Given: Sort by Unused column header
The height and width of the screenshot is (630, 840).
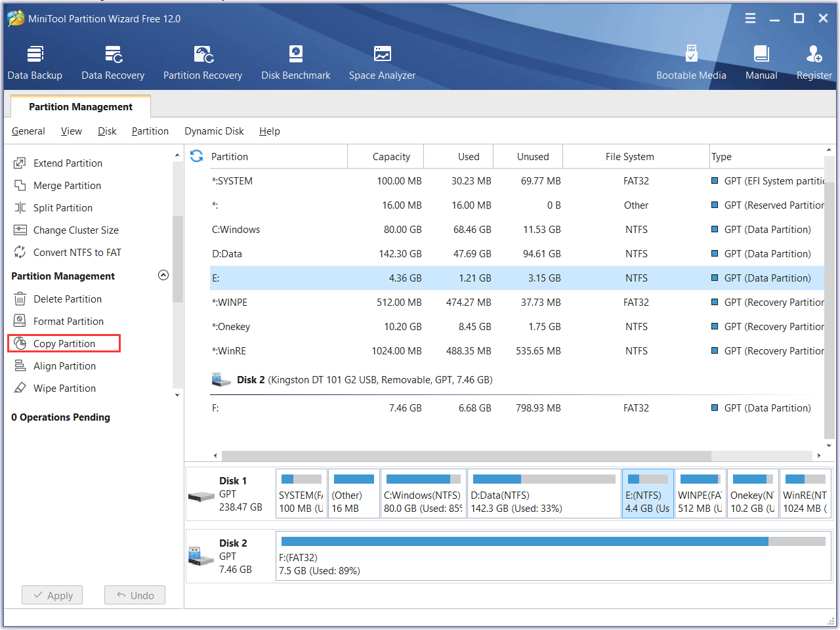Looking at the screenshot, I should point(528,156).
